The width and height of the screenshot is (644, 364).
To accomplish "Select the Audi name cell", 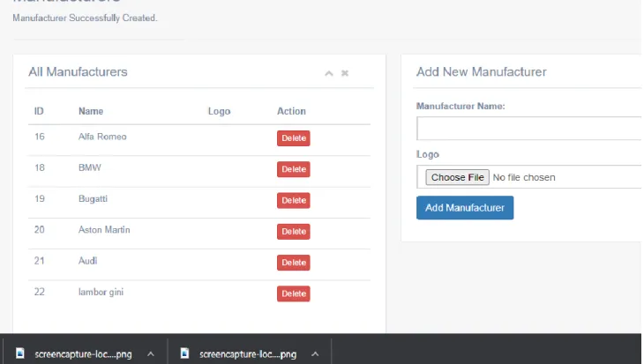I will pos(87,261).
